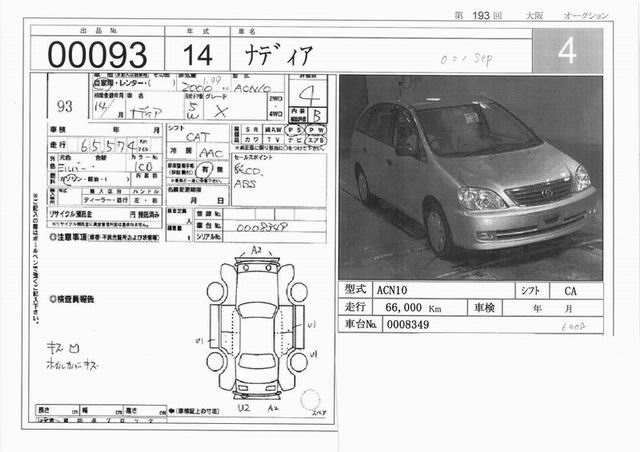Click the handwritten model code ACN10
The height and width of the screenshot is (452, 640).
pos(253,87)
